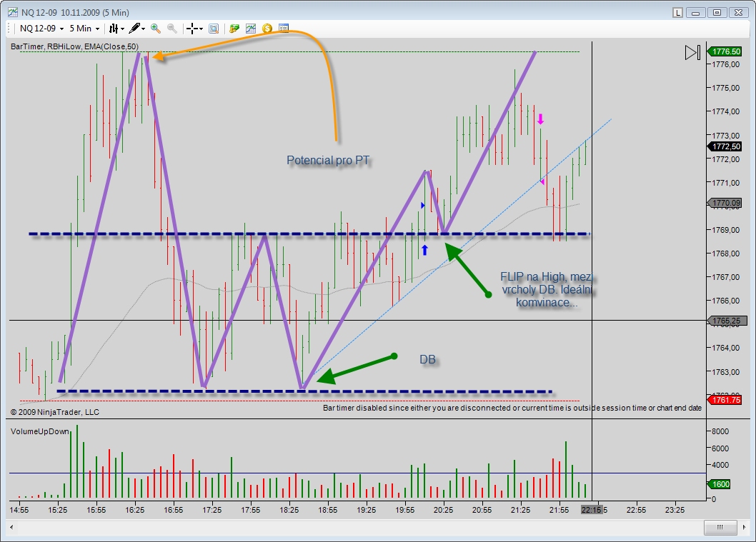Click the Zoom In magnifier icon
Image resolution: width=756 pixels, height=542 pixels.
(x=155, y=29)
